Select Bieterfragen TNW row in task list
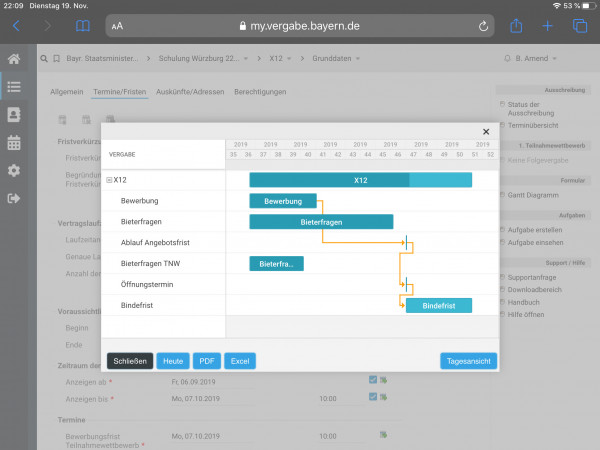Viewport: 600px width, 450px height. coord(150,264)
